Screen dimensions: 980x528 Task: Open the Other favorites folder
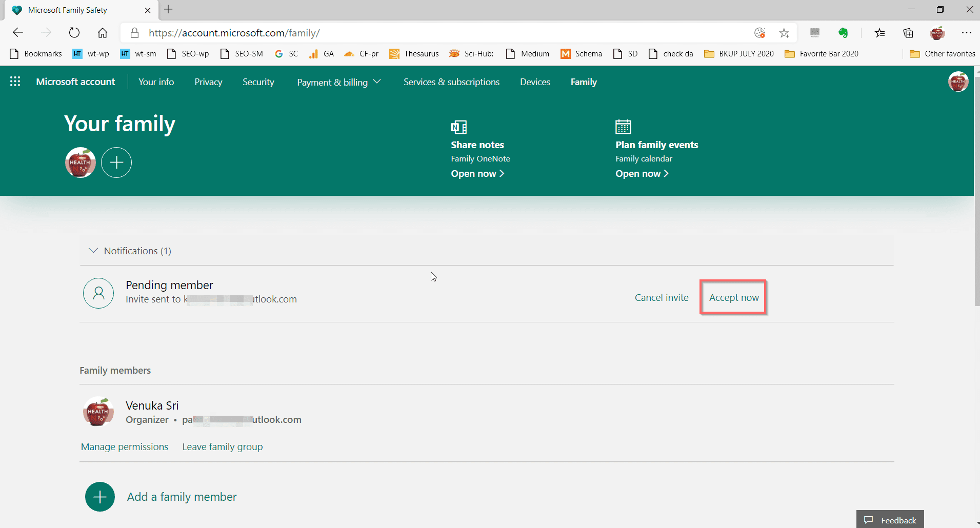pyautogui.click(x=942, y=54)
